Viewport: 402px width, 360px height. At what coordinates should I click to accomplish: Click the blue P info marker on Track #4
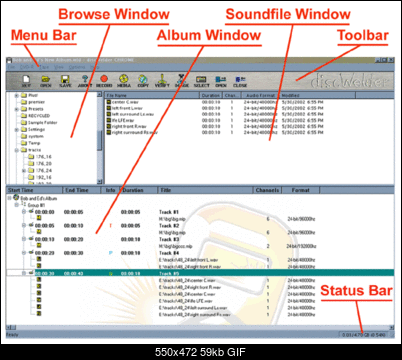coord(111,253)
